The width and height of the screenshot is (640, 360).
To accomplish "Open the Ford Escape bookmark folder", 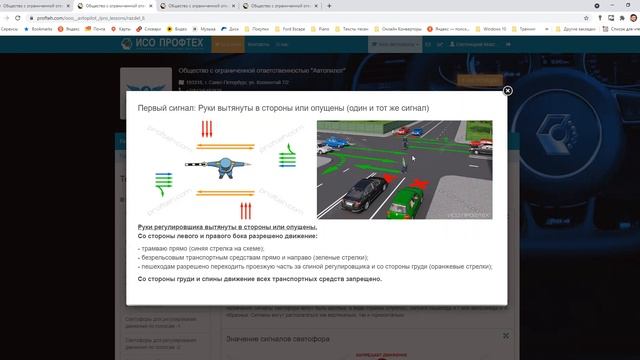I will coord(290,29).
